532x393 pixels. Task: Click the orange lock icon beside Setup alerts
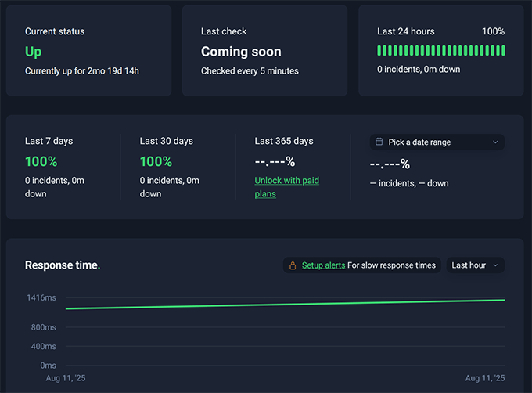coord(293,265)
